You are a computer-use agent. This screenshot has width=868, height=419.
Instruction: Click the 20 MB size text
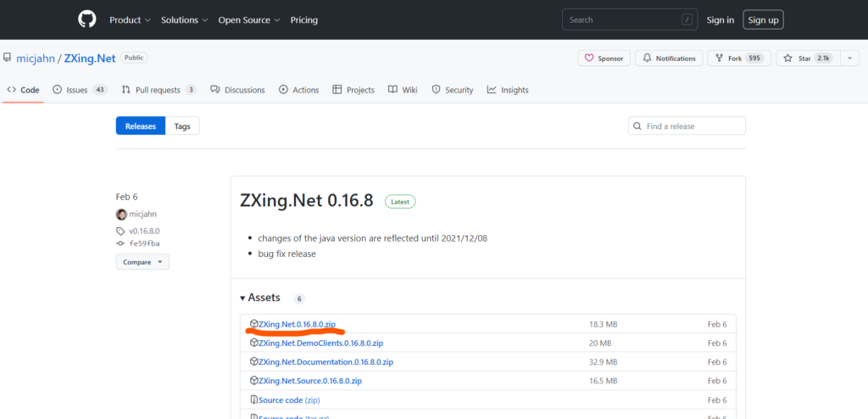pyautogui.click(x=600, y=343)
